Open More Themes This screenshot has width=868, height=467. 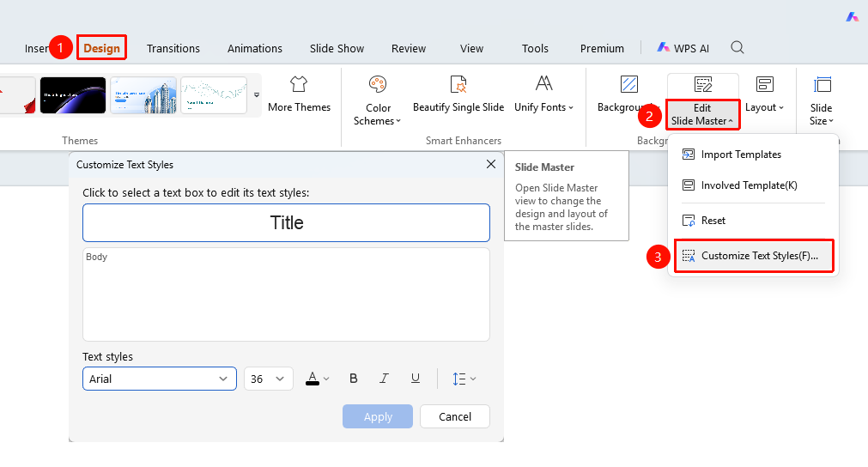pyautogui.click(x=299, y=94)
